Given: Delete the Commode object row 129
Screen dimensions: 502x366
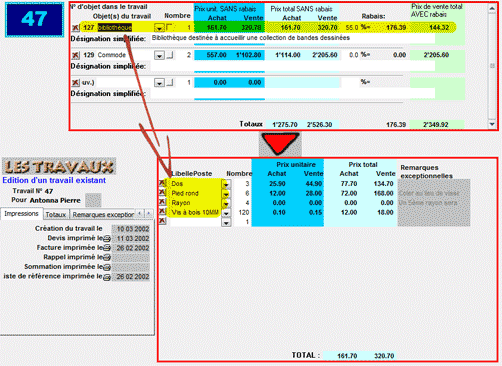Looking at the screenshot, I should (76, 55).
